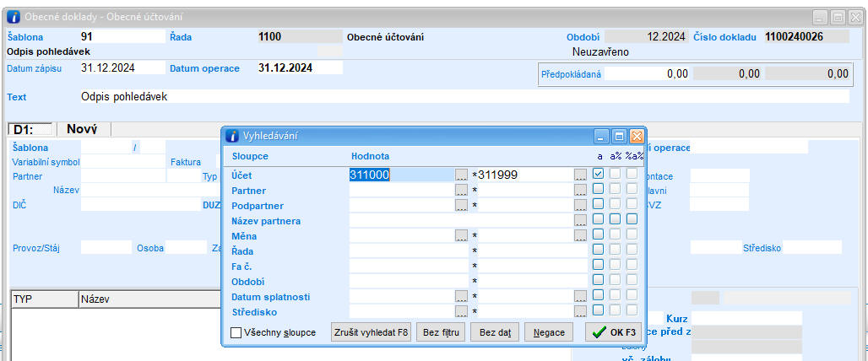The width and height of the screenshot is (868, 361).
Task: Click the Podpartner to-value lookup button
Action: 580,205
